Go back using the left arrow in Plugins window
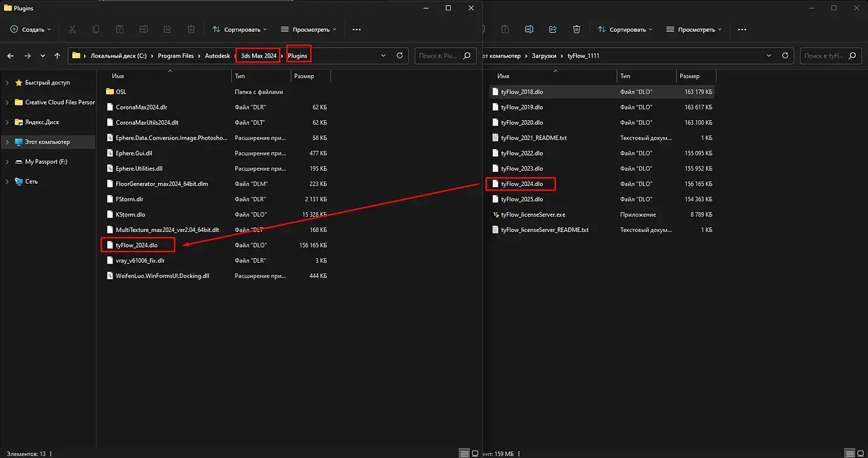This screenshot has height=458, width=868. click(x=10, y=56)
